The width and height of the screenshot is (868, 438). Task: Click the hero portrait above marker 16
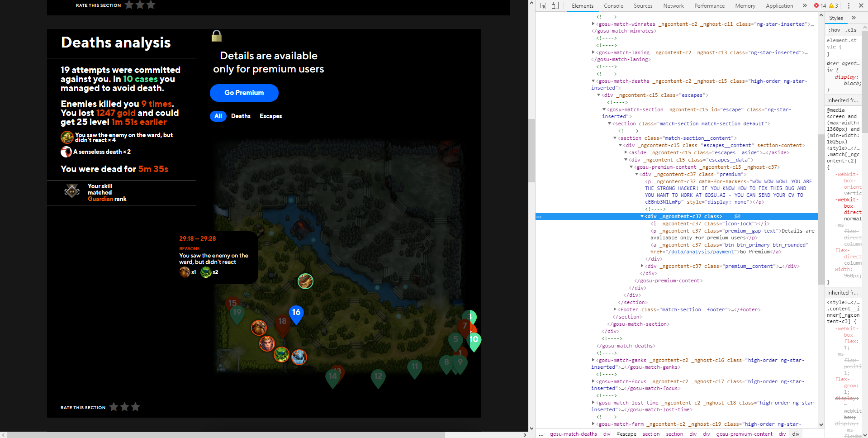tap(305, 281)
